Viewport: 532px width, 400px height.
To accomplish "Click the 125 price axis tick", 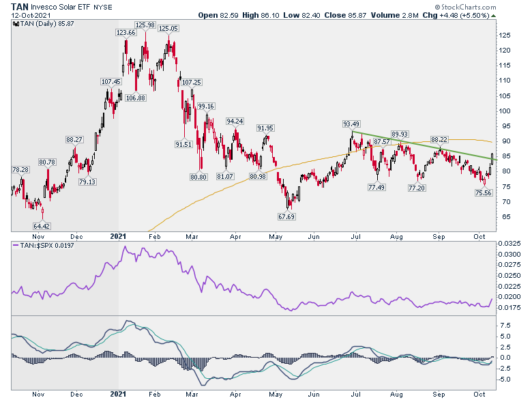I will 505,35.
